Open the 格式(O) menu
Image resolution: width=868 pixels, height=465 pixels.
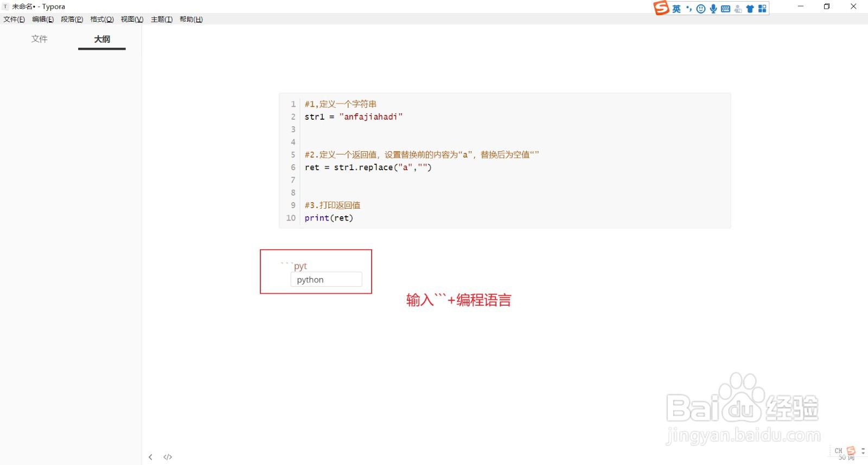(101, 20)
